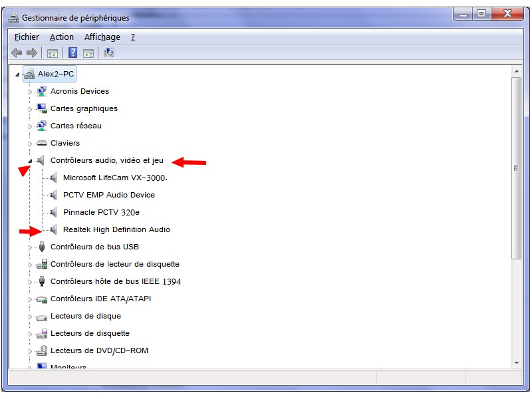The width and height of the screenshot is (532, 399).
Task: Click the Forward arrow toolbar button
Action: [x=31, y=53]
